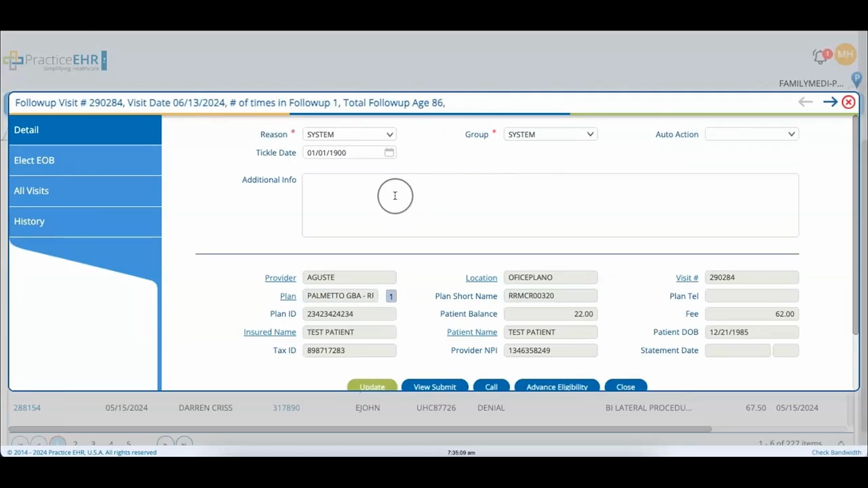The width and height of the screenshot is (868, 488).
Task: Click the wide Statement Date field
Action: [x=738, y=350]
